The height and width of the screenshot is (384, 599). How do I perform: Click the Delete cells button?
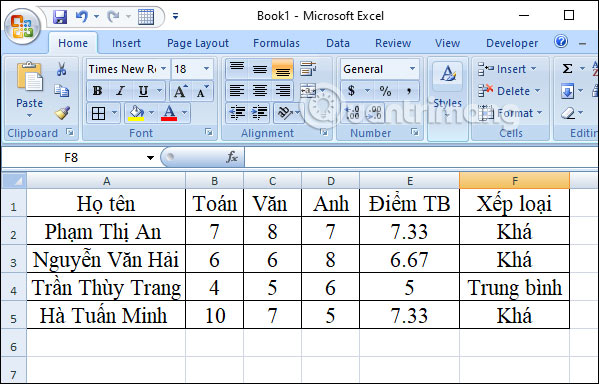coord(509,91)
